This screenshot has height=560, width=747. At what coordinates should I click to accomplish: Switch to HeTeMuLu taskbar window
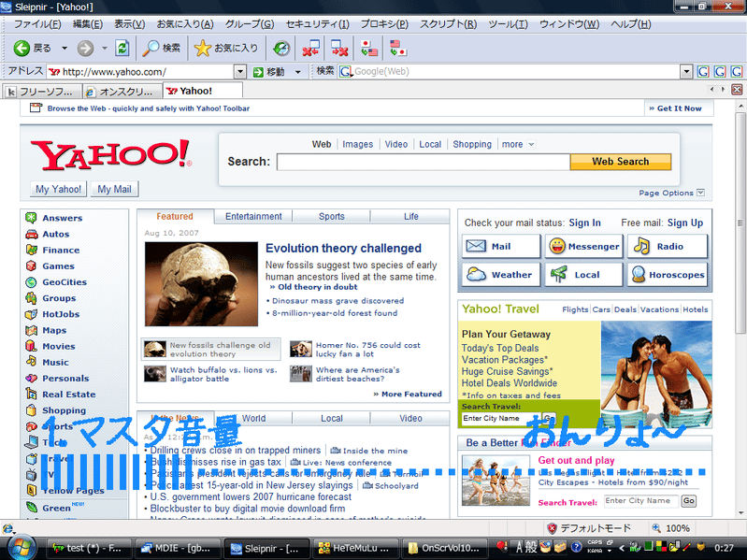point(355,548)
